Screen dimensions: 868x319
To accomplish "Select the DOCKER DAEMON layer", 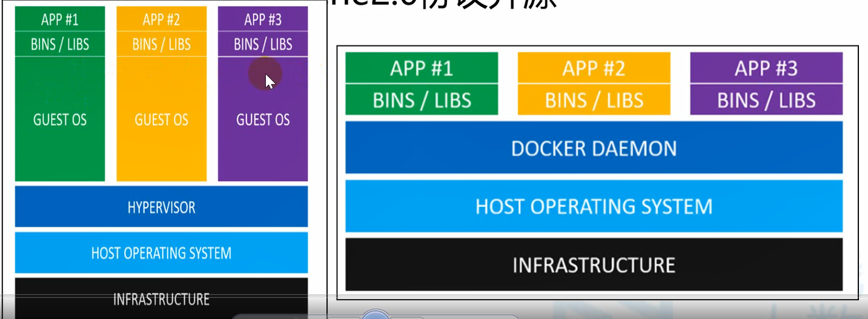I will [594, 147].
